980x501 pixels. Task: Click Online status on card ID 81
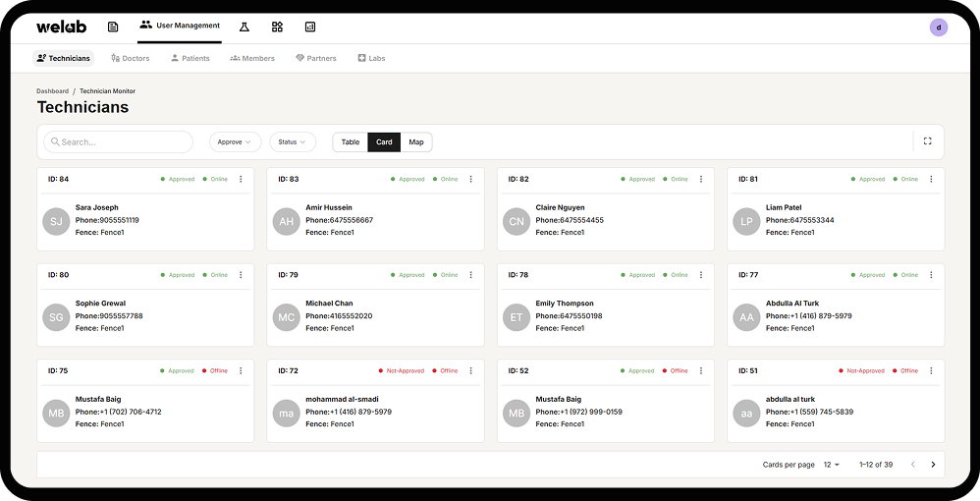click(905, 179)
